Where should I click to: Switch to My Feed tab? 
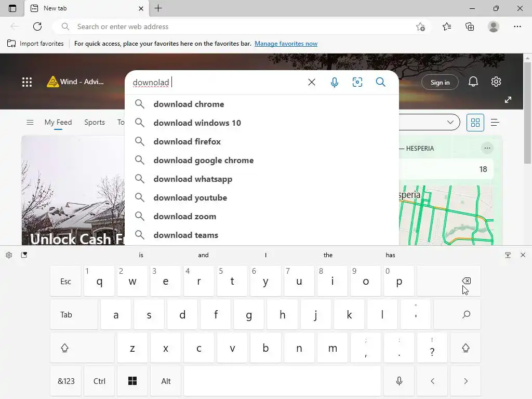pyautogui.click(x=58, y=122)
